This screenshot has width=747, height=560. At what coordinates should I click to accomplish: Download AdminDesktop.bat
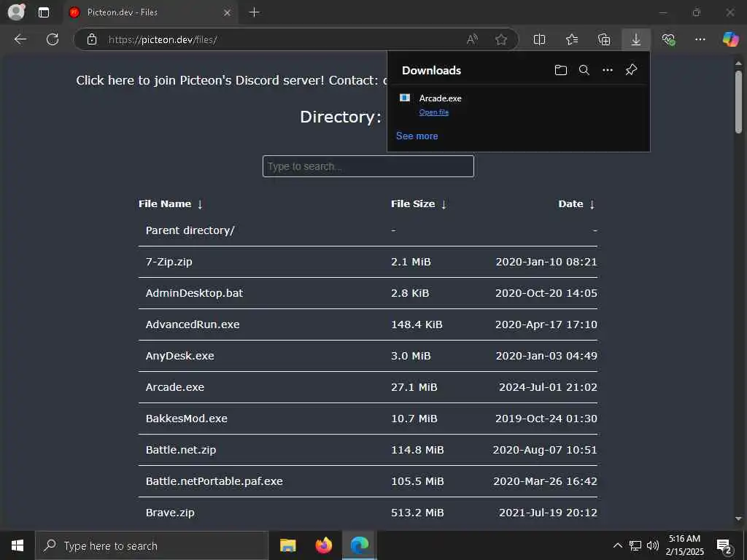point(194,293)
